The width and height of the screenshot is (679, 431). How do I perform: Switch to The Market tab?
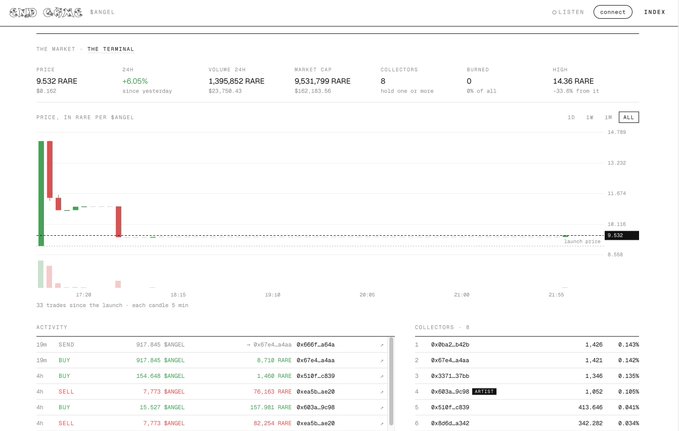[x=56, y=49]
